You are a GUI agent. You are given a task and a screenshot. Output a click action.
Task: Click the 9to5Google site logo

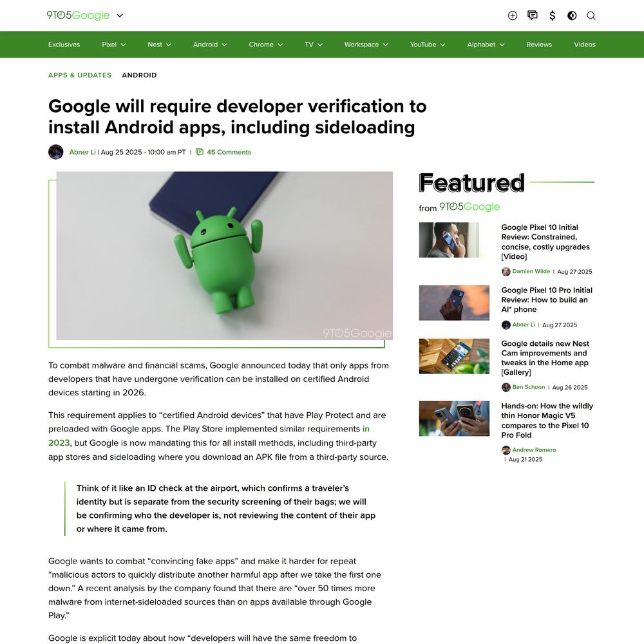[x=78, y=15]
